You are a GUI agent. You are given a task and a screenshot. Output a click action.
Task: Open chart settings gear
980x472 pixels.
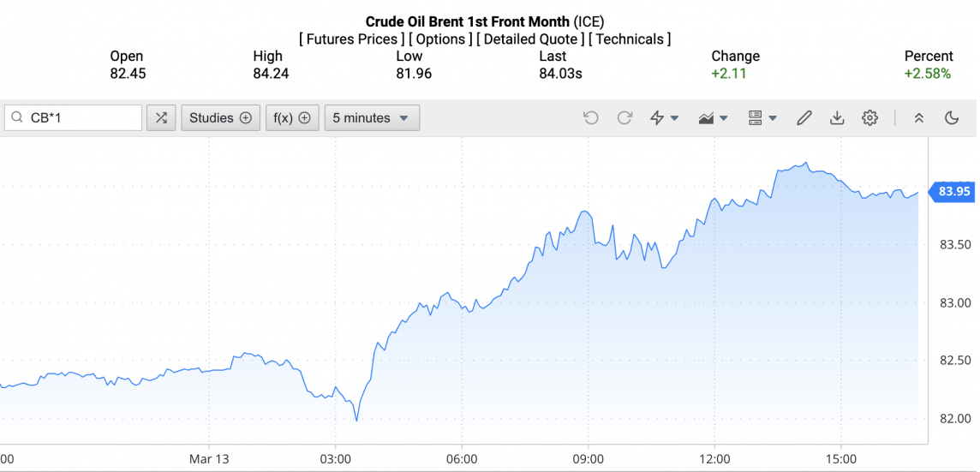pos(869,118)
